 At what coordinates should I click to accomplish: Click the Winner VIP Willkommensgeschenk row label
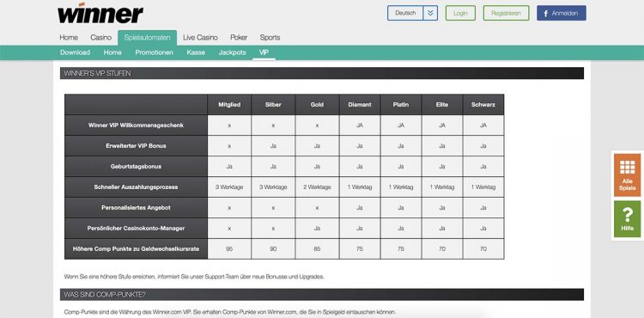tap(136, 125)
